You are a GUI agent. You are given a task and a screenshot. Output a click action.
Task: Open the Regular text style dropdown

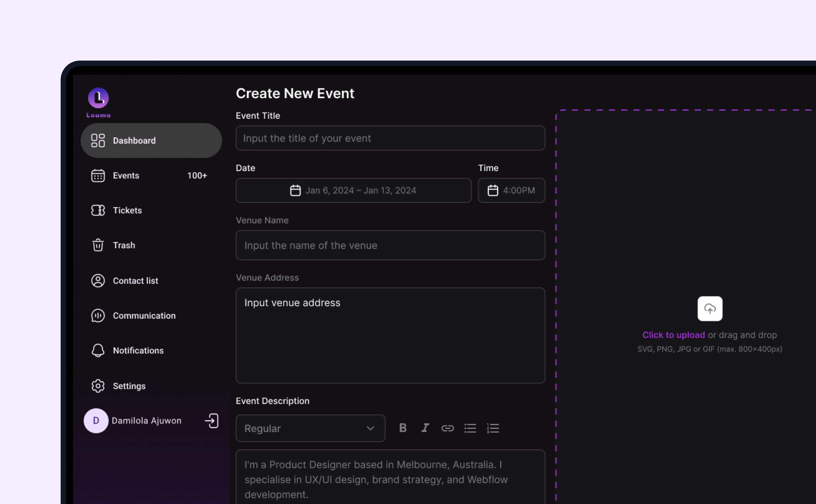310,428
